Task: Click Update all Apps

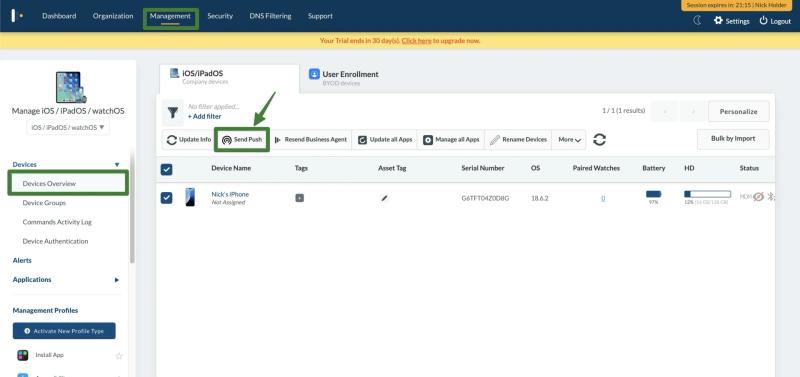Action: pos(385,139)
